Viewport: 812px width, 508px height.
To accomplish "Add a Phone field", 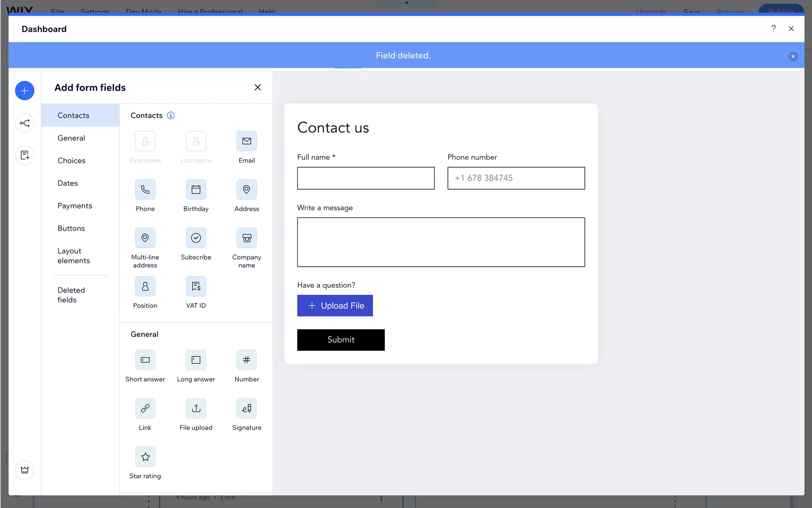I will pyautogui.click(x=145, y=190).
